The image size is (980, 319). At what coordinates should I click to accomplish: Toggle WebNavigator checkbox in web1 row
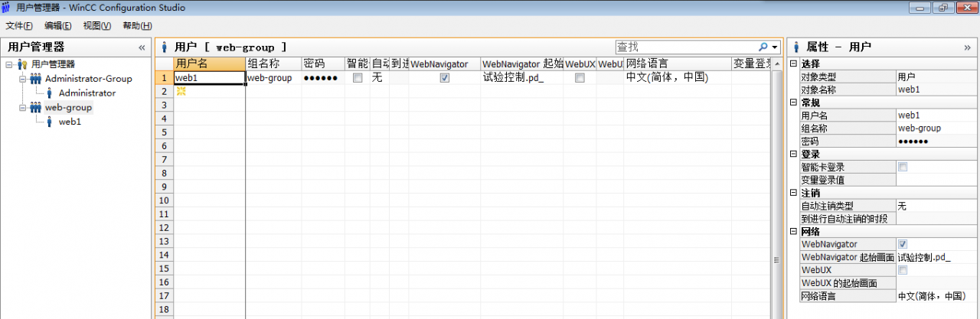444,78
